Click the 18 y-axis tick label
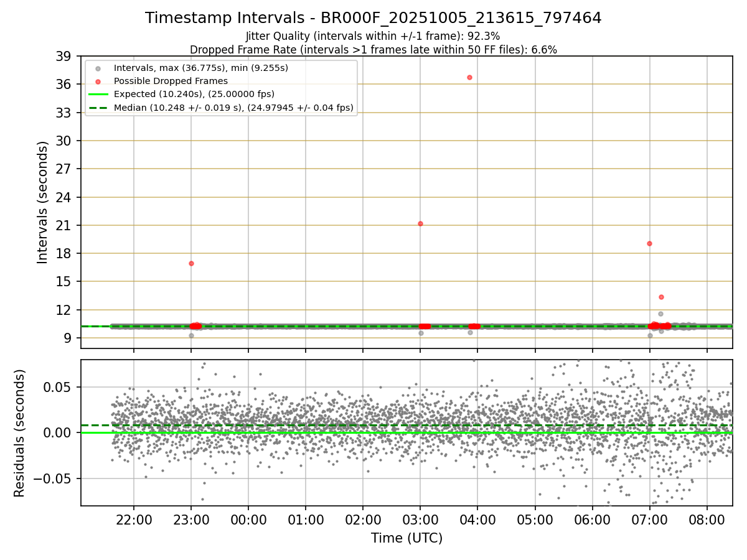 pyautogui.click(x=63, y=254)
